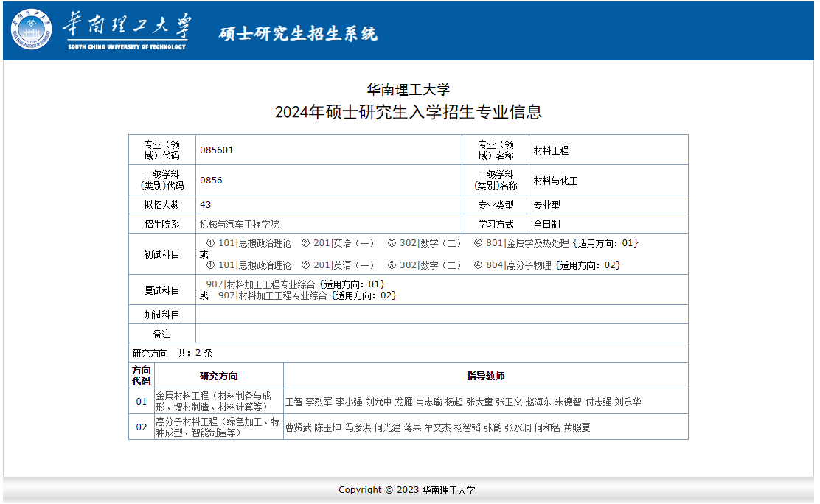The height and width of the screenshot is (504, 820).
Task: Select major code value 085601
Action: point(217,150)
